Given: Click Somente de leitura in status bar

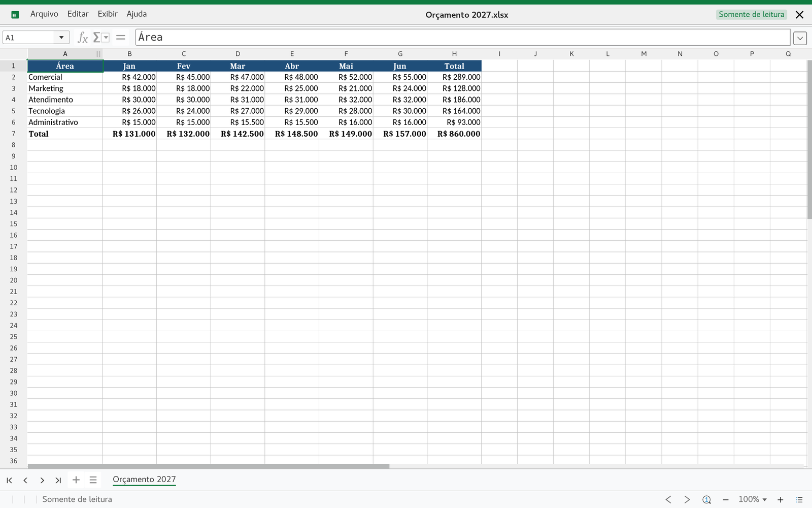Looking at the screenshot, I should tap(77, 499).
